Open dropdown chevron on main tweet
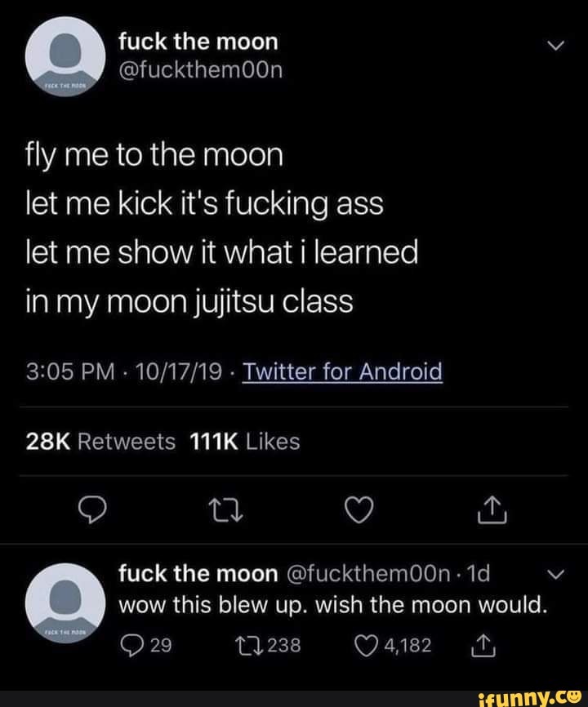The image size is (588, 707). pyautogui.click(x=555, y=47)
